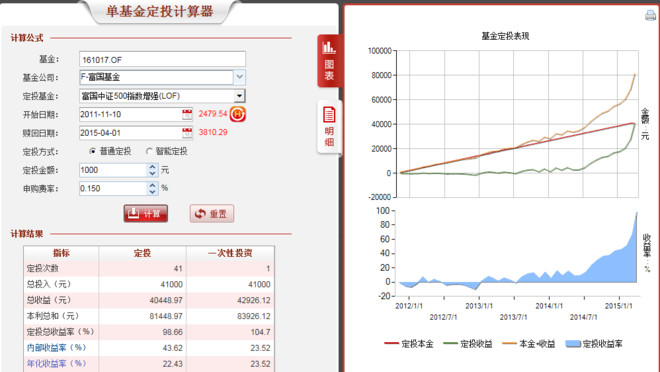This screenshot has height=372, width=660.
Task: Open the redemption date calendar picker
Action: click(x=187, y=133)
